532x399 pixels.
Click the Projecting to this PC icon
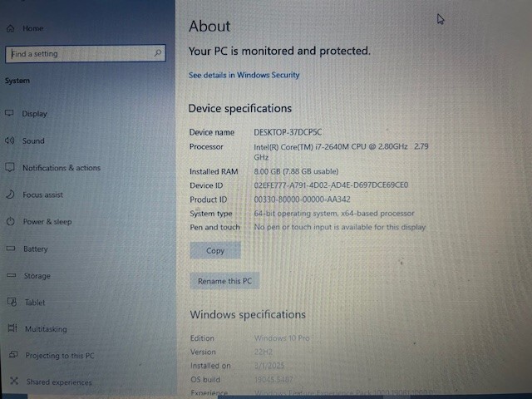pos(13,355)
